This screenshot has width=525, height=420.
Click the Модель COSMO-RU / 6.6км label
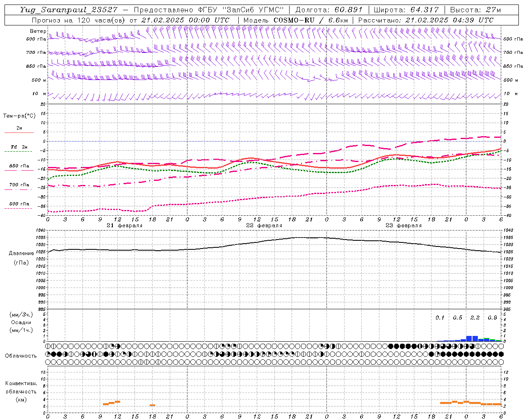pos(295,20)
